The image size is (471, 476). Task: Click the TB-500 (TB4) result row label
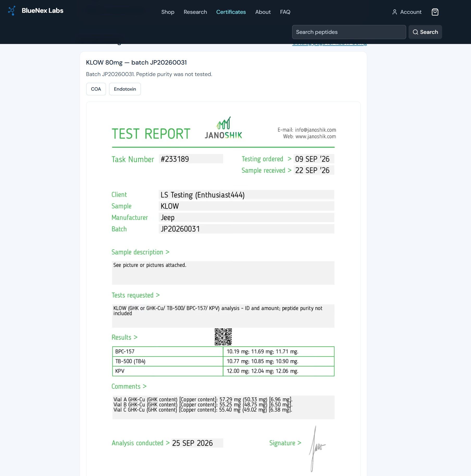pos(130,361)
